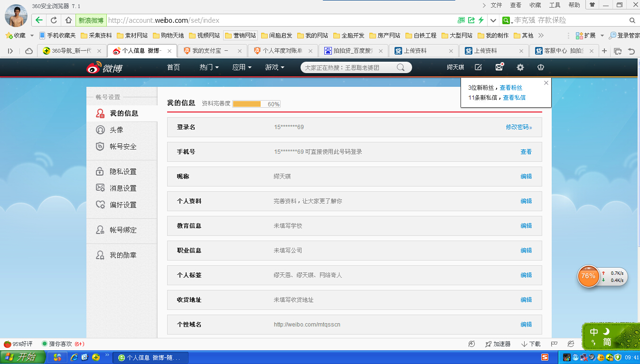Click the 查看粉丝 link
The height and width of the screenshot is (364, 640).
tap(511, 88)
